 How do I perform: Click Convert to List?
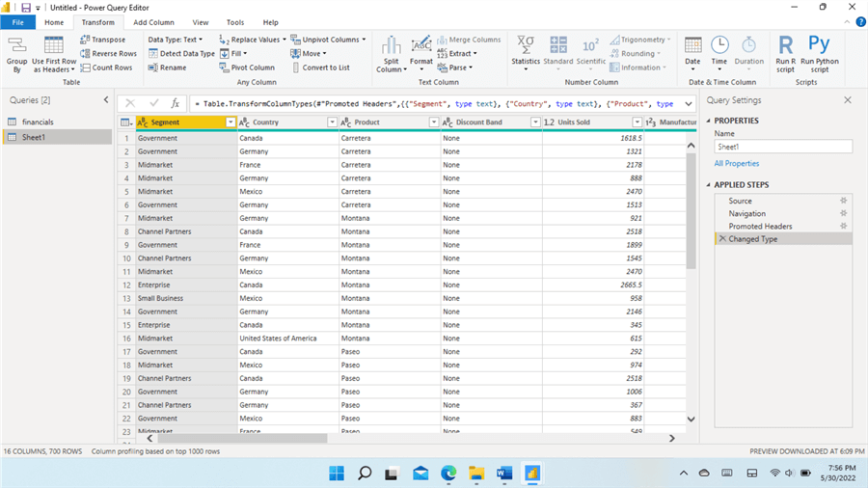[320, 67]
